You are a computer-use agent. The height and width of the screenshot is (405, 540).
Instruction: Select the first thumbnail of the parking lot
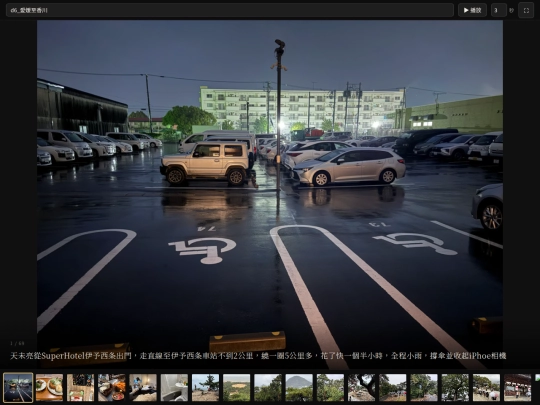pyautogui.click(x=18, y=387)
